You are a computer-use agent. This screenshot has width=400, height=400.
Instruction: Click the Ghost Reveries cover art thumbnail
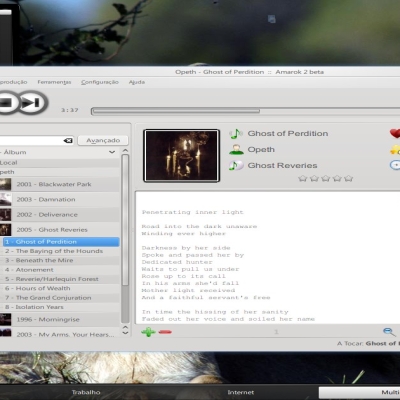[181, 156]
